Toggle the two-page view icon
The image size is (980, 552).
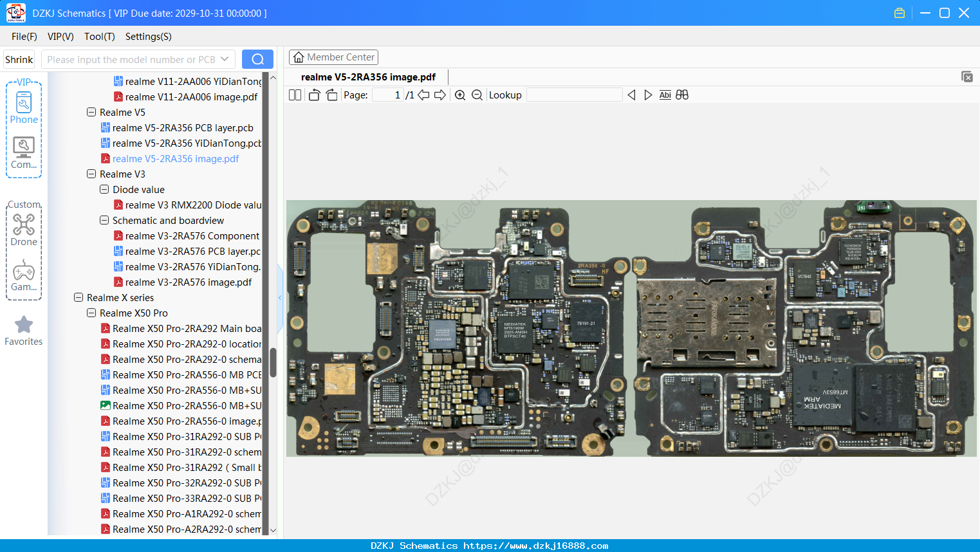point(295,95)
